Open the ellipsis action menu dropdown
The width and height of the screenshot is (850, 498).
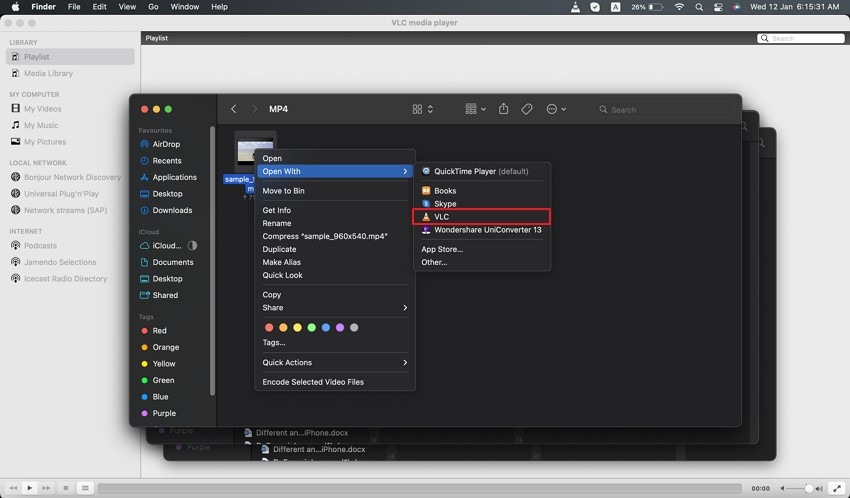click(x=556, y=109)
